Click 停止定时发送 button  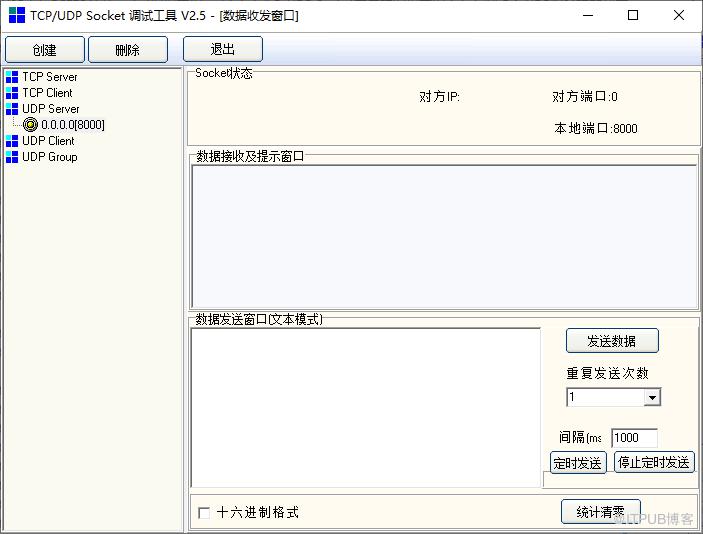[x=654, y=462]
